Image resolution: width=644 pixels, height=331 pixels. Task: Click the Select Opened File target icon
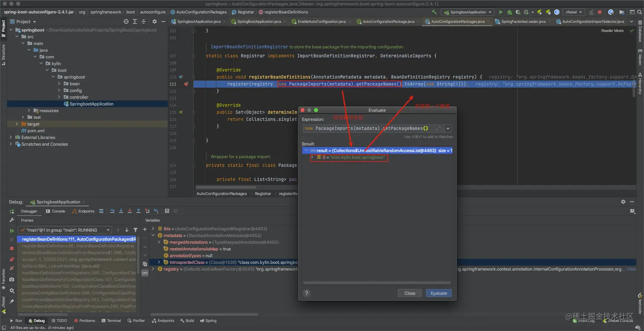[126, 21]
